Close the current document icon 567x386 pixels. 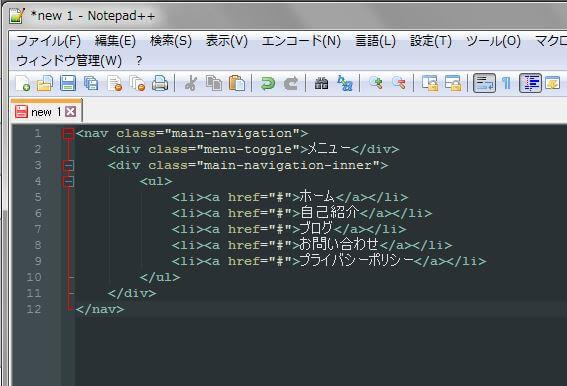click(x=115, y=83)
